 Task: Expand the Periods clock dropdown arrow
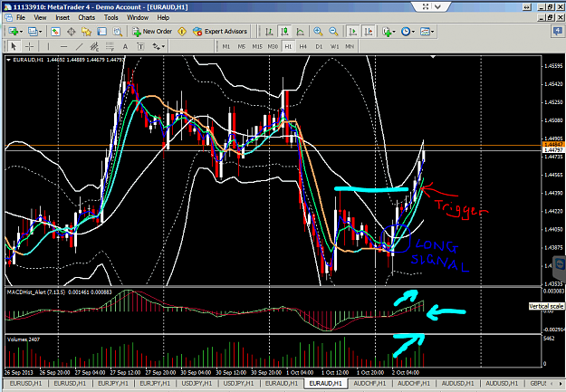click(x=413, y=32)
